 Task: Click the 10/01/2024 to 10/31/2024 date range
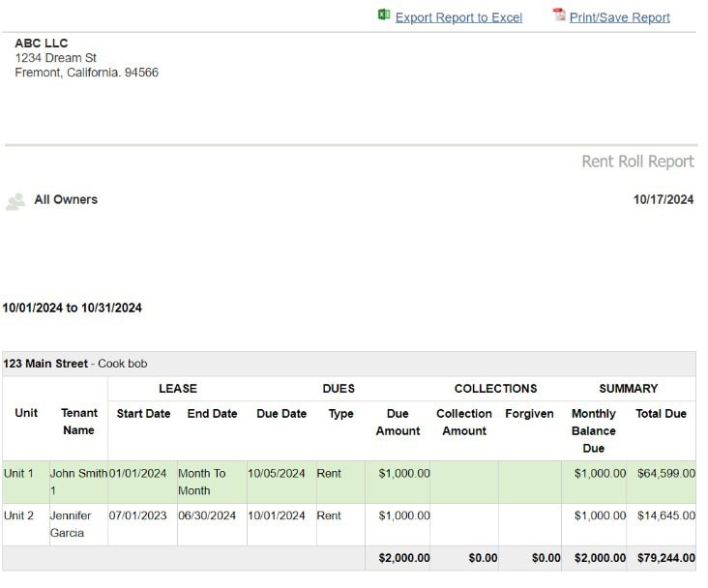[73, 309]
